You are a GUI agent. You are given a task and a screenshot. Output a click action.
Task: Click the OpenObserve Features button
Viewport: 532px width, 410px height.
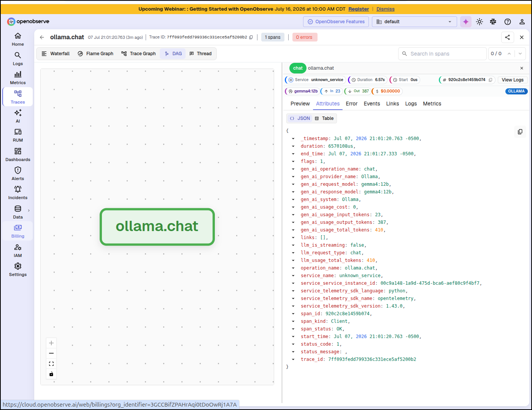click(336, 22)
